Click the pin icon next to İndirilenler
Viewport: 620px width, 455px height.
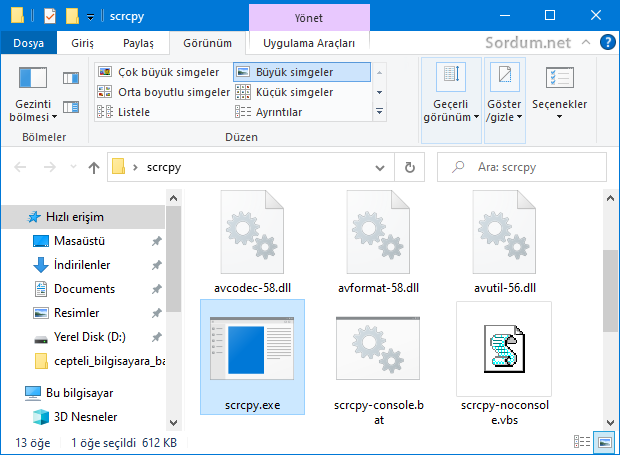click(157, 265)
